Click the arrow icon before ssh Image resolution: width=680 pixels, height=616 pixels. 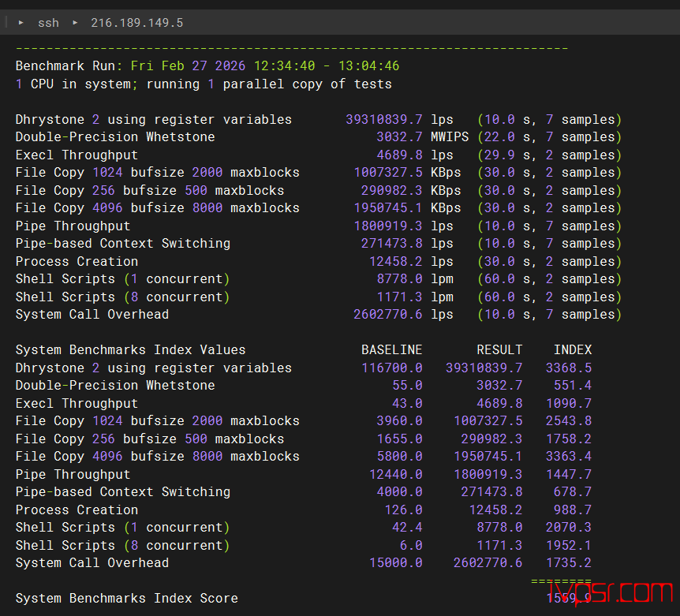click(x=21, y=23)
